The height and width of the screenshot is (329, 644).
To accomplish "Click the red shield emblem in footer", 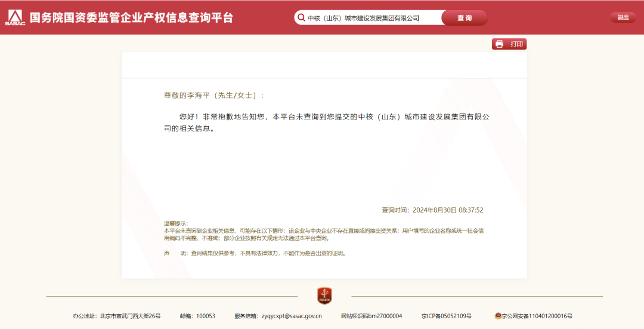I will click(324, 296).
